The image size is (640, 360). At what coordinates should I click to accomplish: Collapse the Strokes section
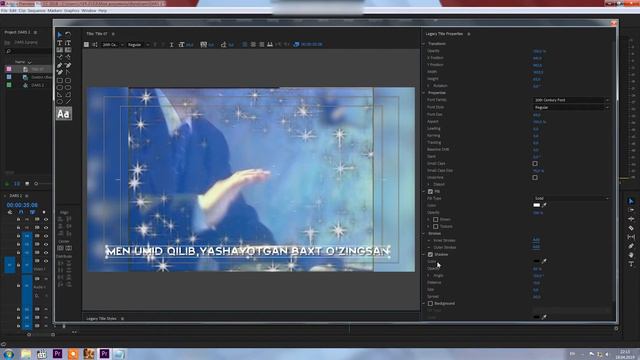424,233
